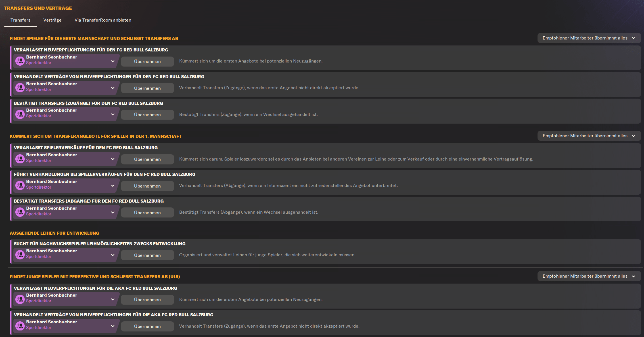Click avatar icon in 'Veranlasst Spielerverkäufe' row

(x=20, y=159)
